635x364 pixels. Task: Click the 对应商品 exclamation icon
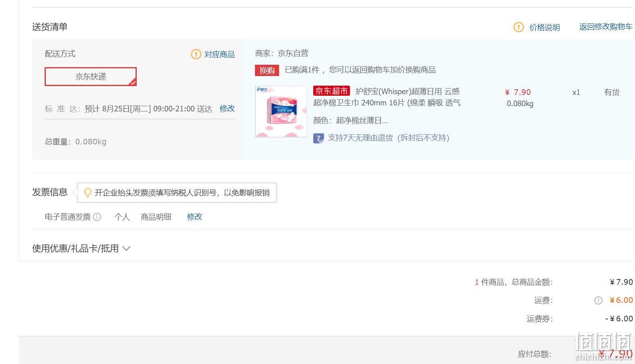pyautogui.click(x=196, y=54)
